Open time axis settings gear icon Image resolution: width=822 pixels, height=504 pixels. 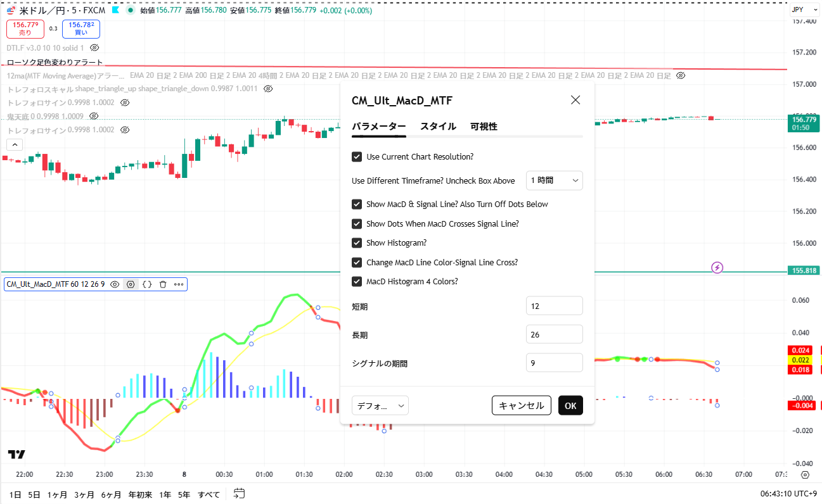pos(804,475)
